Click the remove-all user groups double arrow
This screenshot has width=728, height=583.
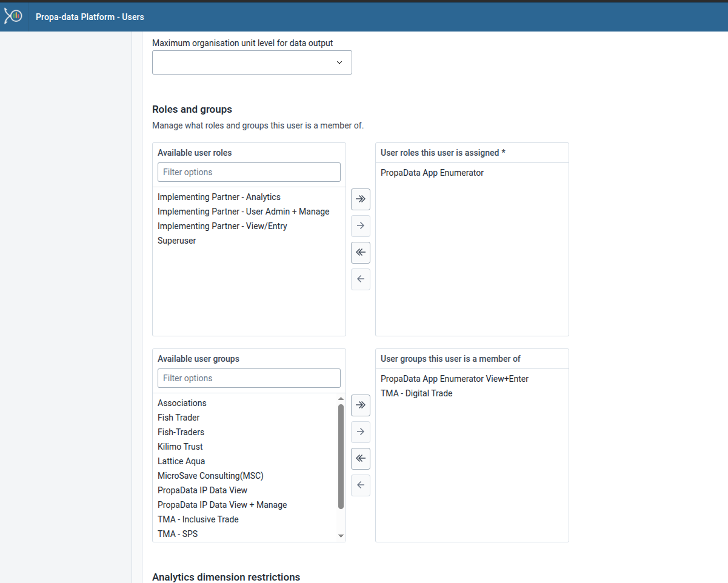pos(361,459)
